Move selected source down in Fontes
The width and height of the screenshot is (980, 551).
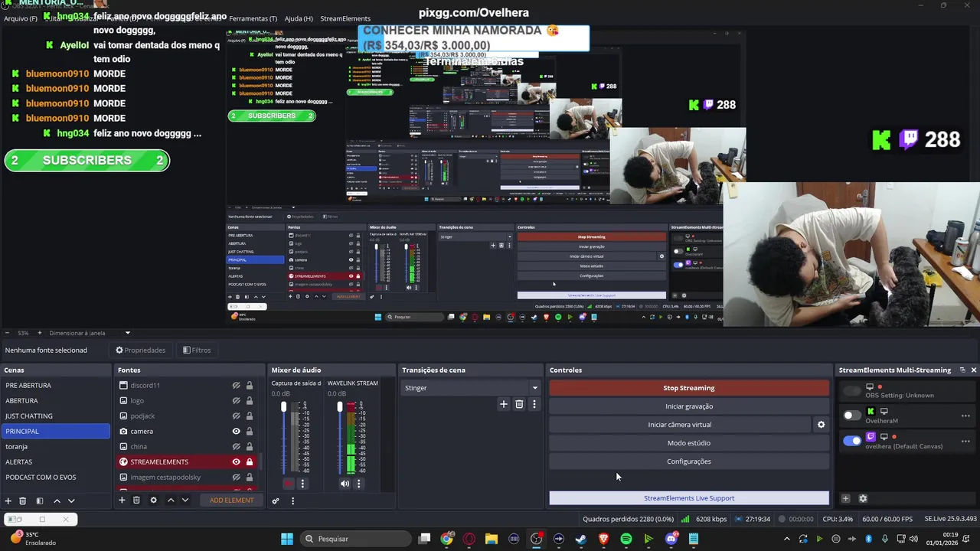click(185, 500)
